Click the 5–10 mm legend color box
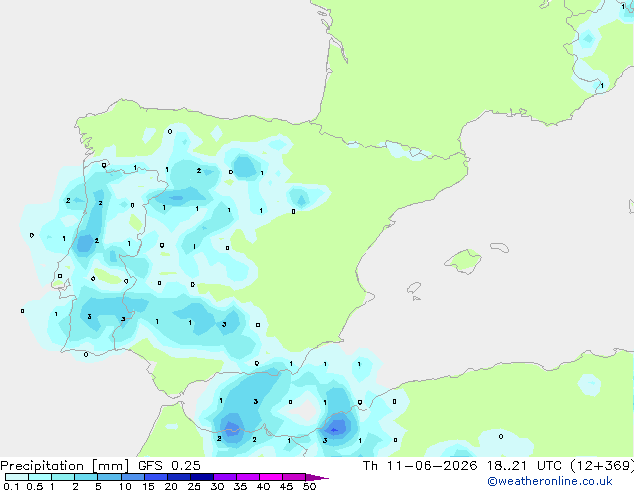This screenshot has height=490, width=634. point(109,477)
